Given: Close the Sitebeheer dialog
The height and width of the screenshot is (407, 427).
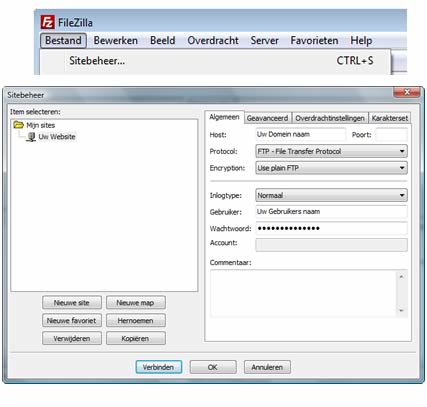Looking at the screenshot, I should [407, 92].
